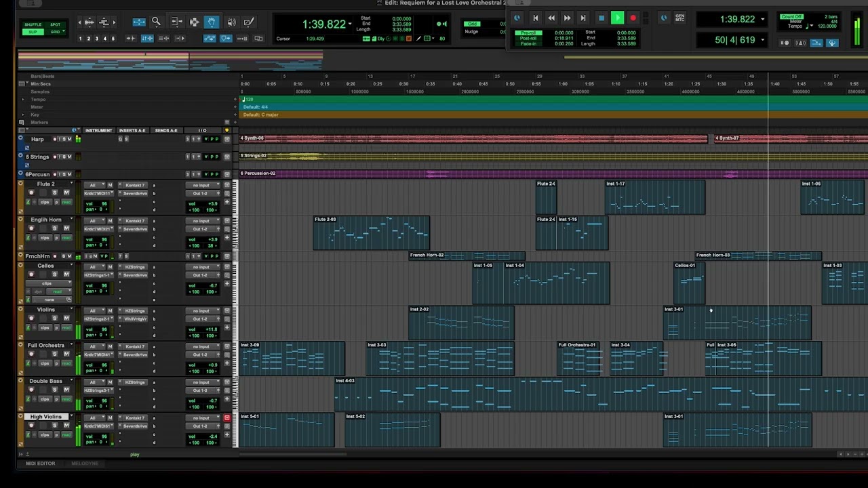Viewport: 868px width, 488px height.
Task: Expand the Tempo ruler
Action: (23, 100)
